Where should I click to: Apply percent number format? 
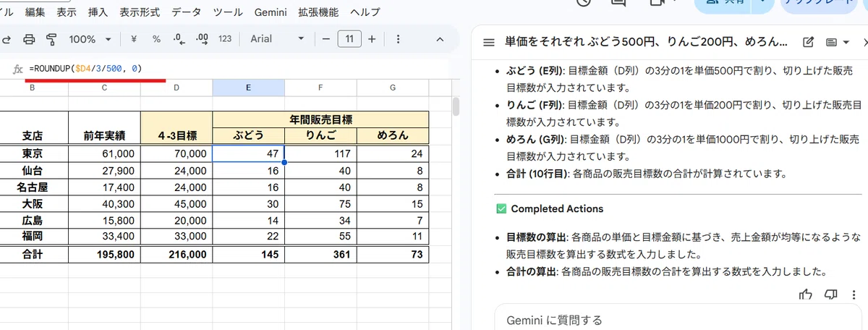point(156,39)
